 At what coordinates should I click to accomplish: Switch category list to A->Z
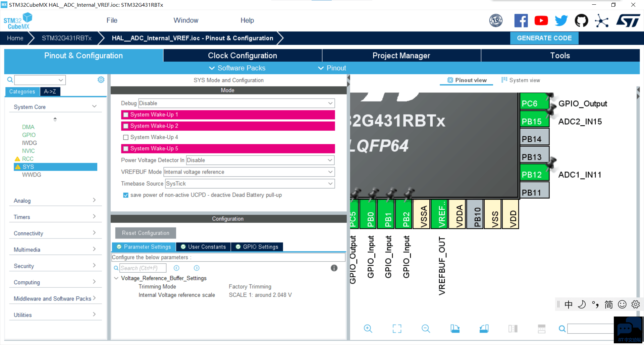coord(50,91)
